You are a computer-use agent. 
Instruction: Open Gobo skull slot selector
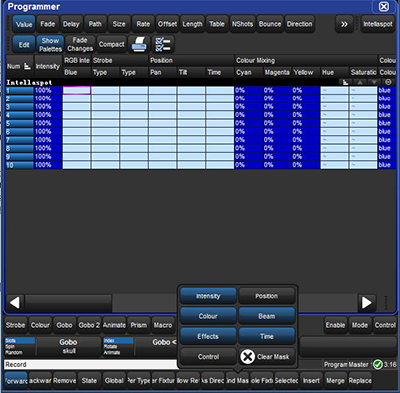coord(68,346)
